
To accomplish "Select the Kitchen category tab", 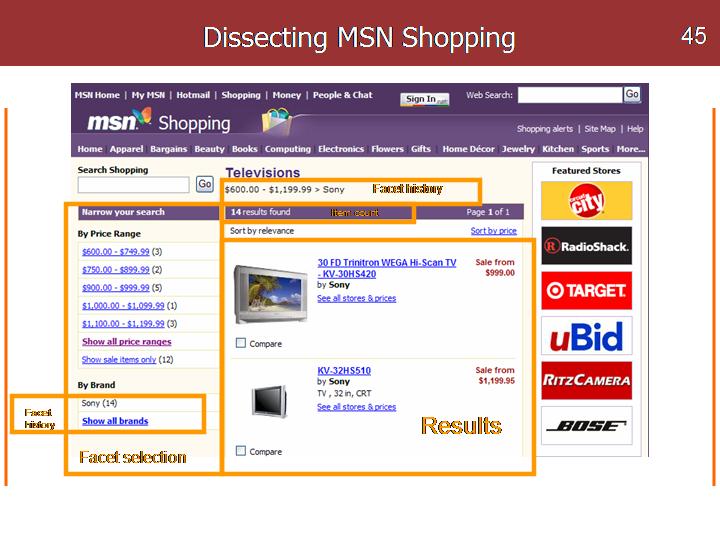I will click(558, 149).
